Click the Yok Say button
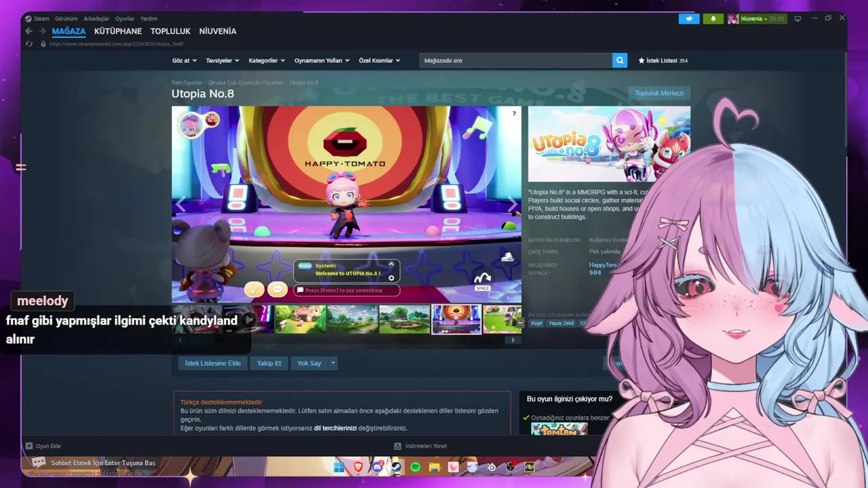 coord(309,363)
